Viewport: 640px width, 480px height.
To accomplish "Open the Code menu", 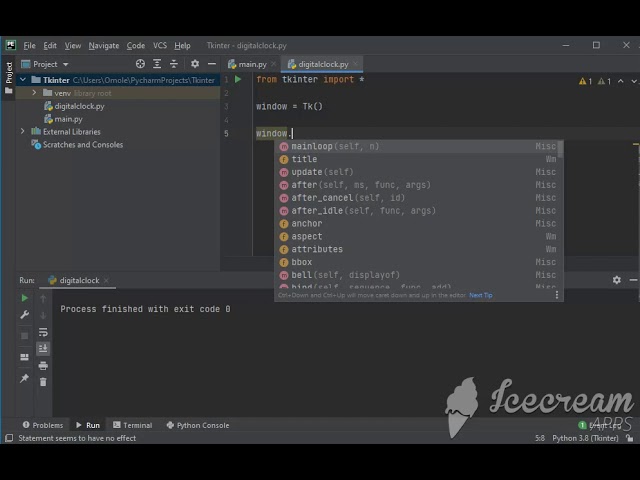I will (x=136, y=45).
